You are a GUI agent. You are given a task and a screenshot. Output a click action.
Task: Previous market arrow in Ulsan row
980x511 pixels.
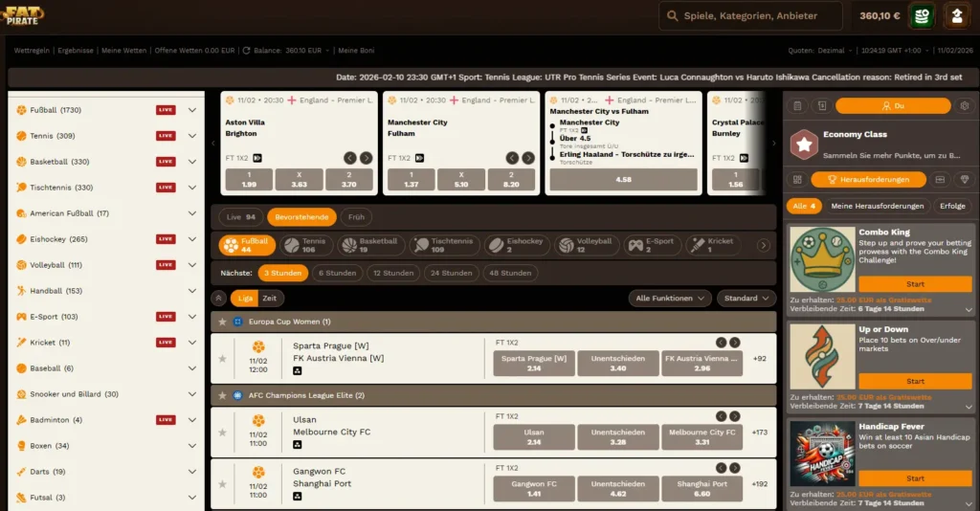(722, 416)
